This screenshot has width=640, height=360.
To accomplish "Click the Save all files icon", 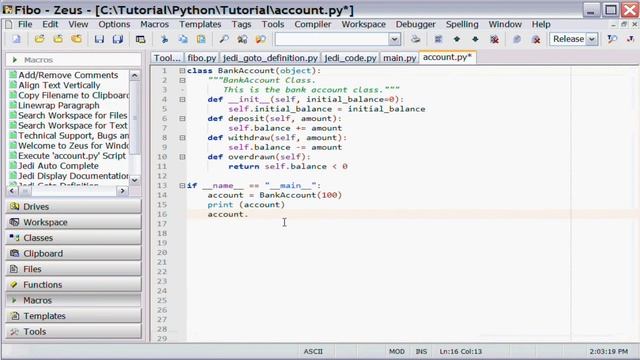I will click(x=118, y=39).
